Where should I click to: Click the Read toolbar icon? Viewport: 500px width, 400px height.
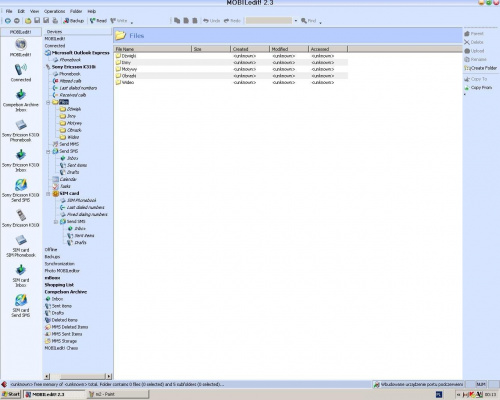[x=98, y=21]
